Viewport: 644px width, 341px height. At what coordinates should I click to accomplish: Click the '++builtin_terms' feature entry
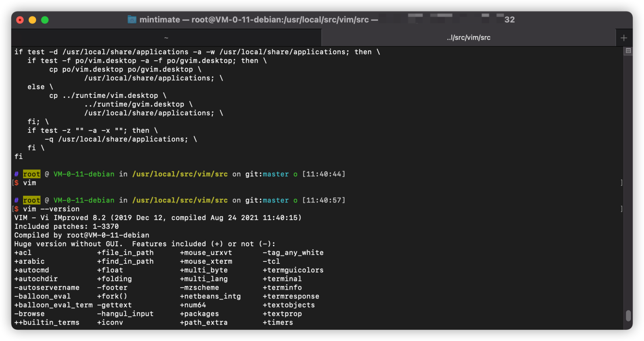47,323
